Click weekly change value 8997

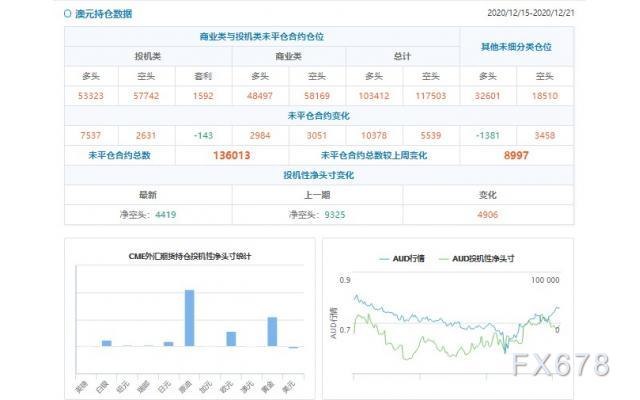click(516, 156)
